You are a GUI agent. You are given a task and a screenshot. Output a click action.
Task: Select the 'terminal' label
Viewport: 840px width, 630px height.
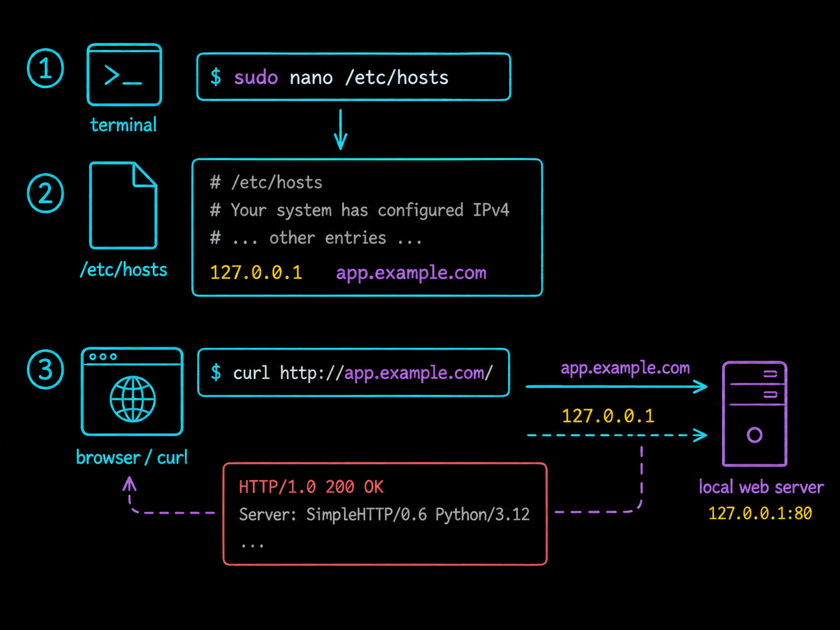pos(124,125)
